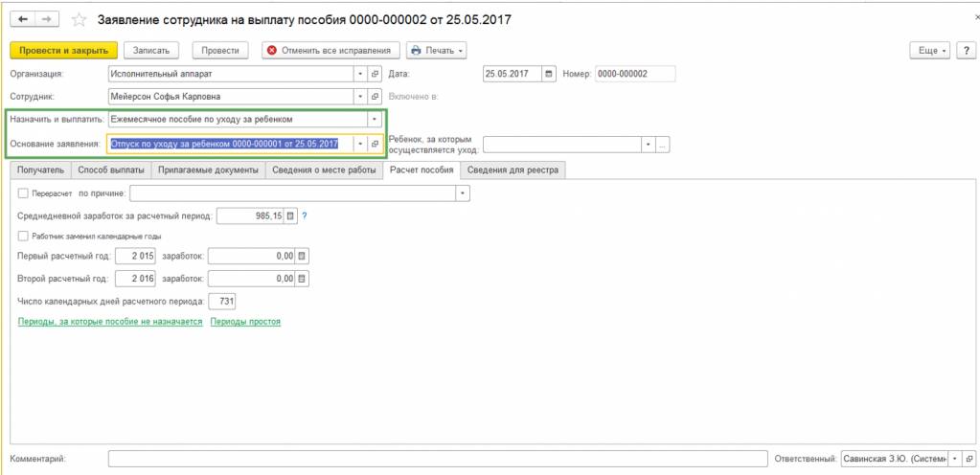Image resolution: width=980 pixels, height=475 pixels.
Task: Expand the Ответственный dropdown list
Action: click(954, 458)
